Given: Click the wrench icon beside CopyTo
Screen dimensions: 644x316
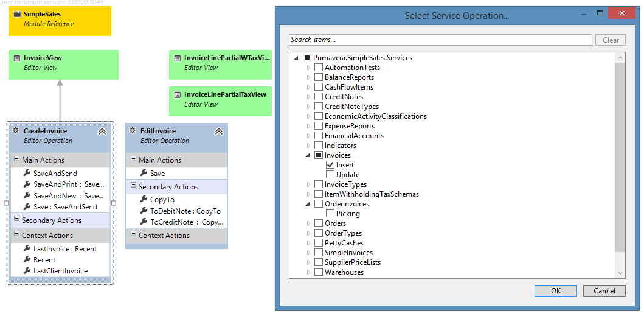Looking at the screenshot, I should (x=144, y=200).
